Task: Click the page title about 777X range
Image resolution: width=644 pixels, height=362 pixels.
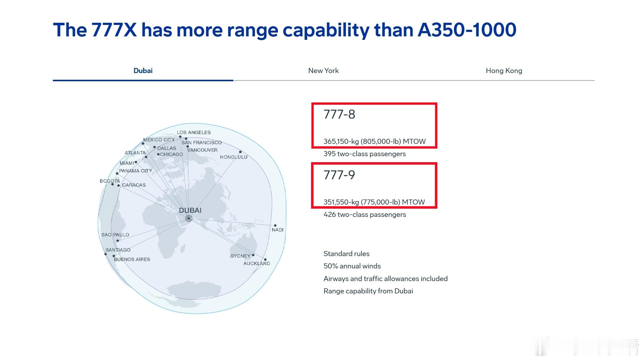Action: pos(284,30)
